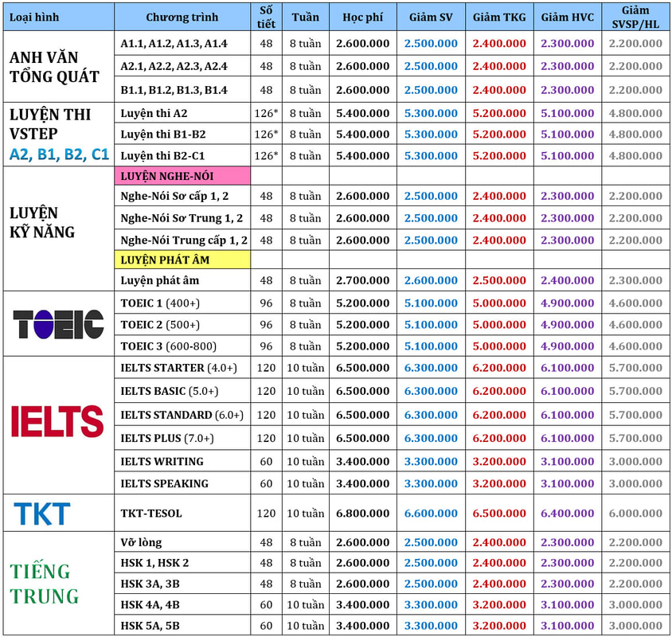Viewport: 672px width, 637px height.
Task: Select the IELTS PLUS (7.0+) course
Action: click(167, 438)
